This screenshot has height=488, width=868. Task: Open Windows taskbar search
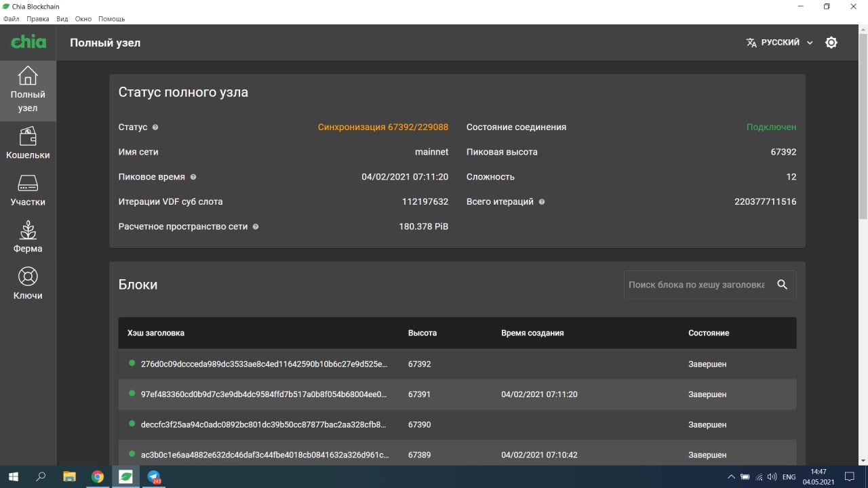click(x=41, y=476)
